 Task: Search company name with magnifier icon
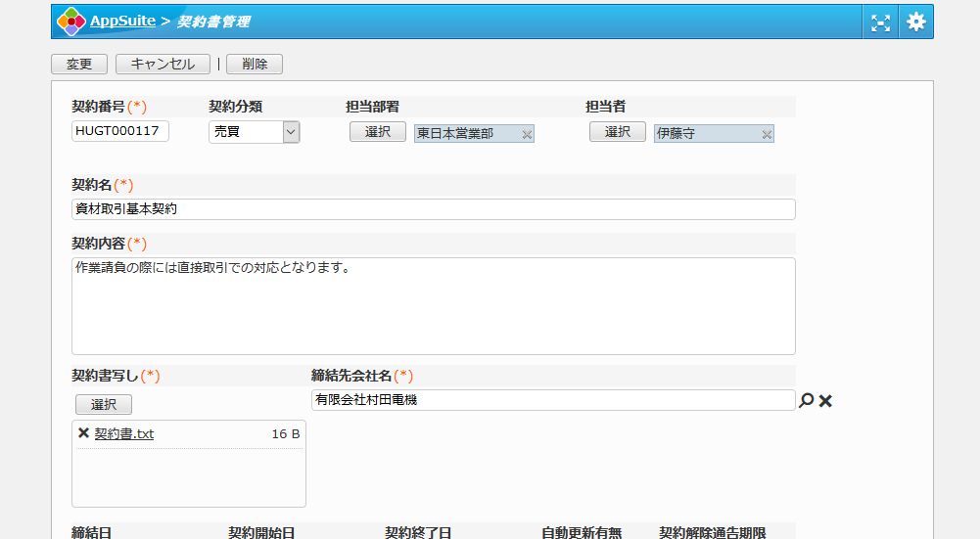807,400
